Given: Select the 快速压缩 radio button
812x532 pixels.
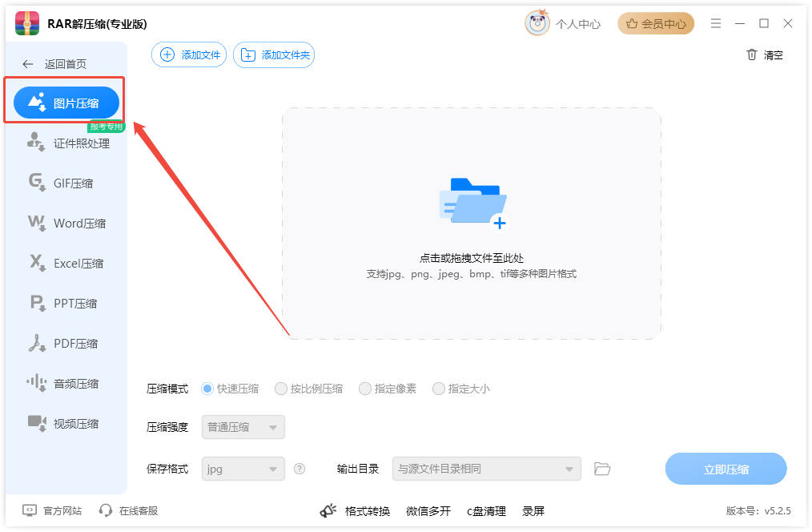Looking at the screenshot, I should click(207, 389).
